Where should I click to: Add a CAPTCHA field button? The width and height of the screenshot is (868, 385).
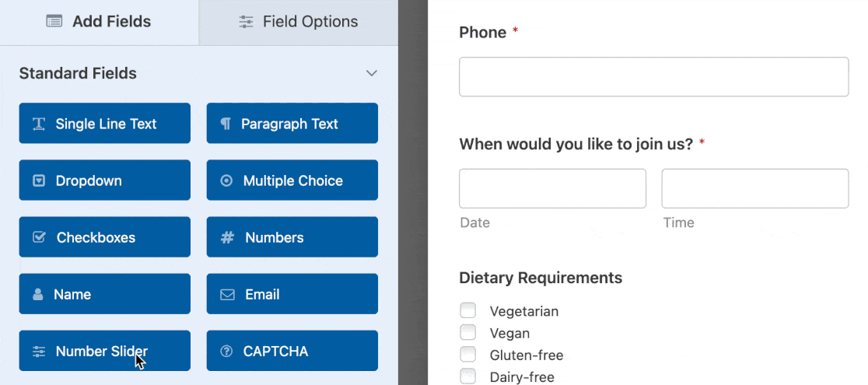click(x=292, y=351)
